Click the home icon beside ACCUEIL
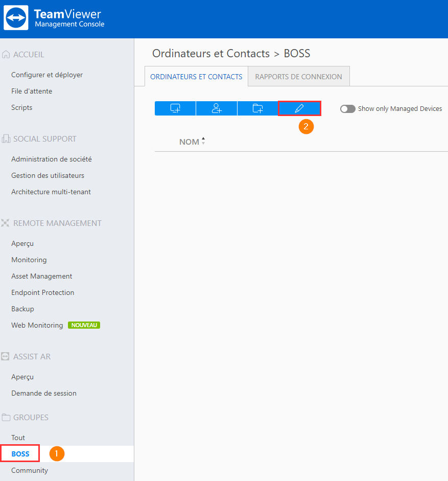Screen dimensions: 448x481 [x=6, y=55]
